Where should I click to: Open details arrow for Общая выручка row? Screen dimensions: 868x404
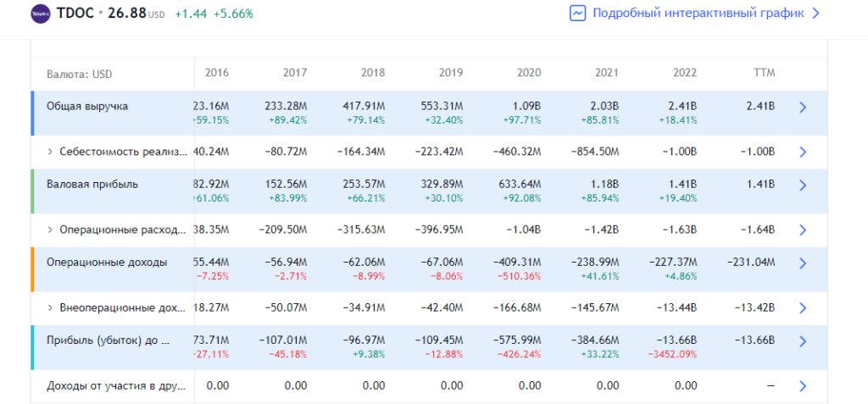803,108
